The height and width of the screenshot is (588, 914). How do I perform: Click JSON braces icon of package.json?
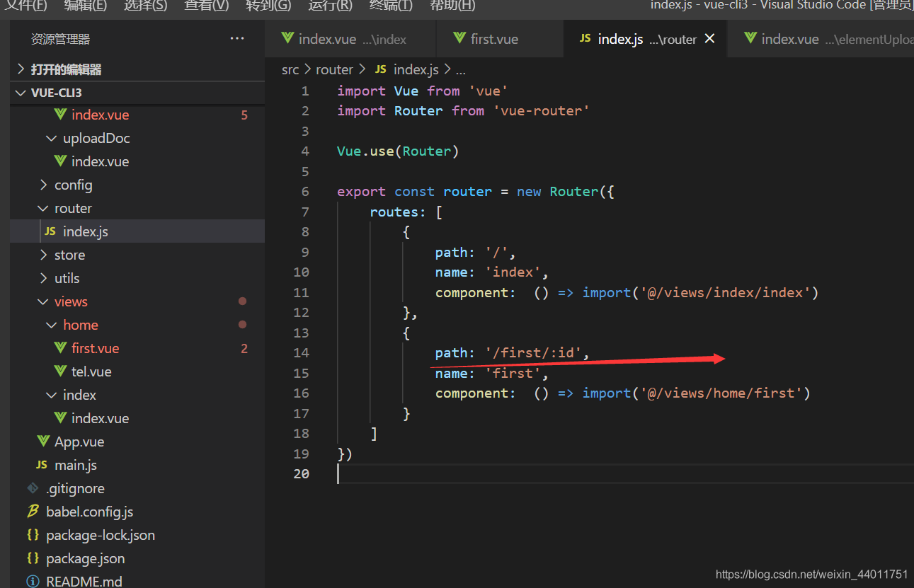coord(33,558)
